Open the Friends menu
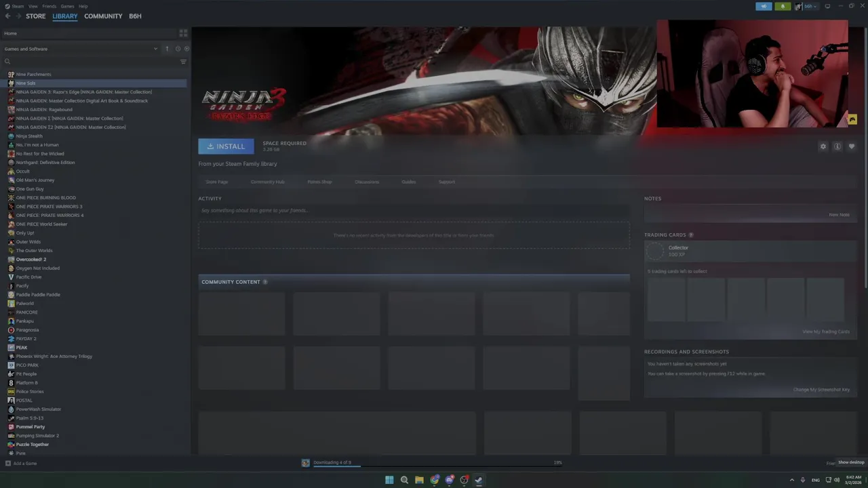 [49, 6]
